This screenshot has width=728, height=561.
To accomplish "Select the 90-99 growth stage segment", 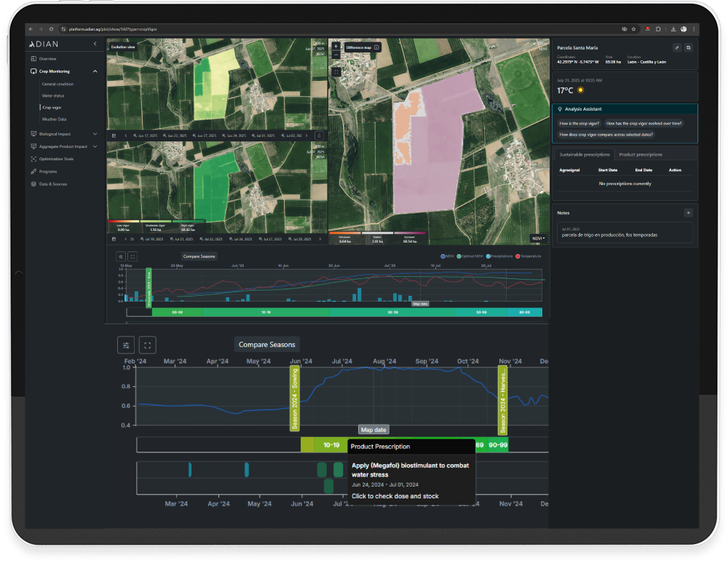I will click(498, 445).
